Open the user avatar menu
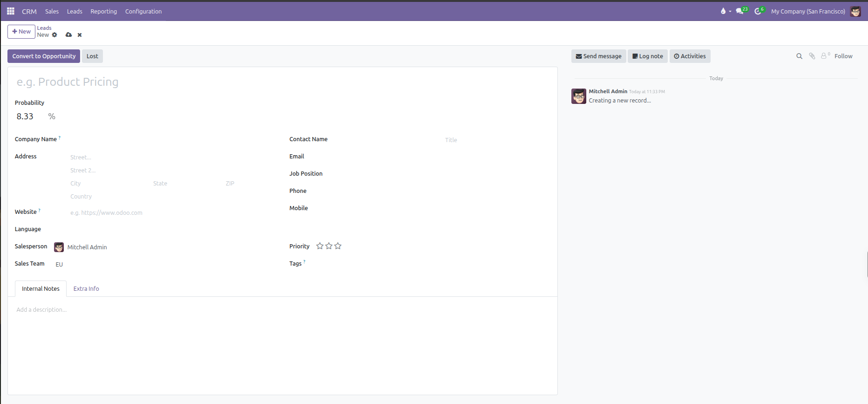868x404 pixels. (855, 11)
